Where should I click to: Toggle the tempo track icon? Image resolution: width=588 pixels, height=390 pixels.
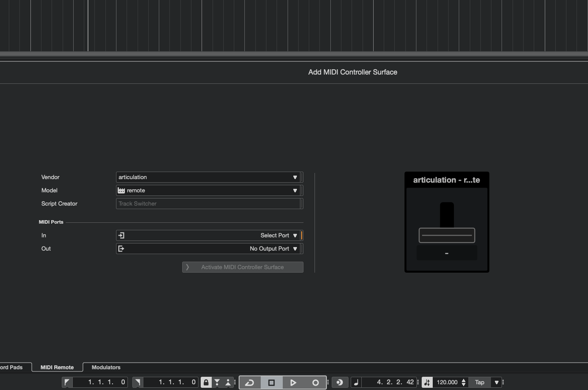(427, 382)
